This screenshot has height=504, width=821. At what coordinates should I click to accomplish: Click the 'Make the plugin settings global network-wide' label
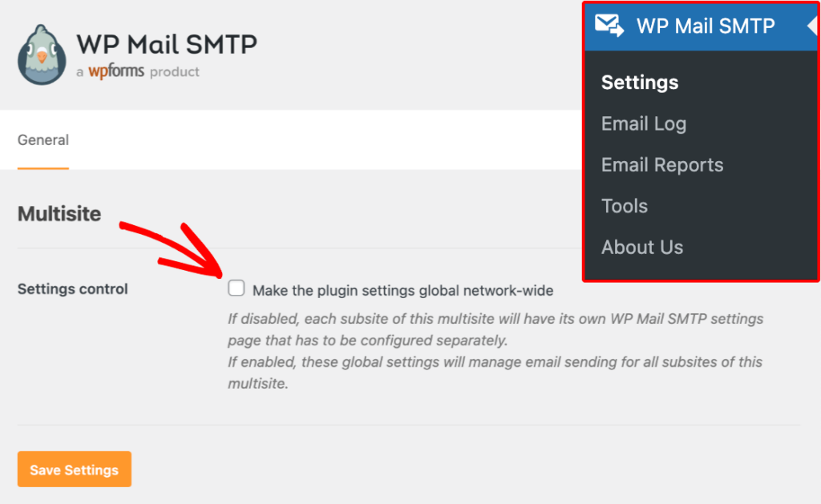pos(402,291)
